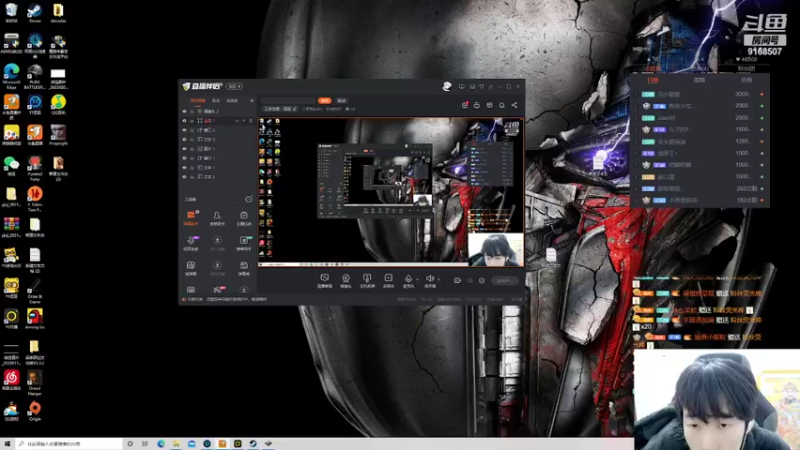Toggle visibility of the 图片 1 layer
The image size is (800, 450).
184,149
